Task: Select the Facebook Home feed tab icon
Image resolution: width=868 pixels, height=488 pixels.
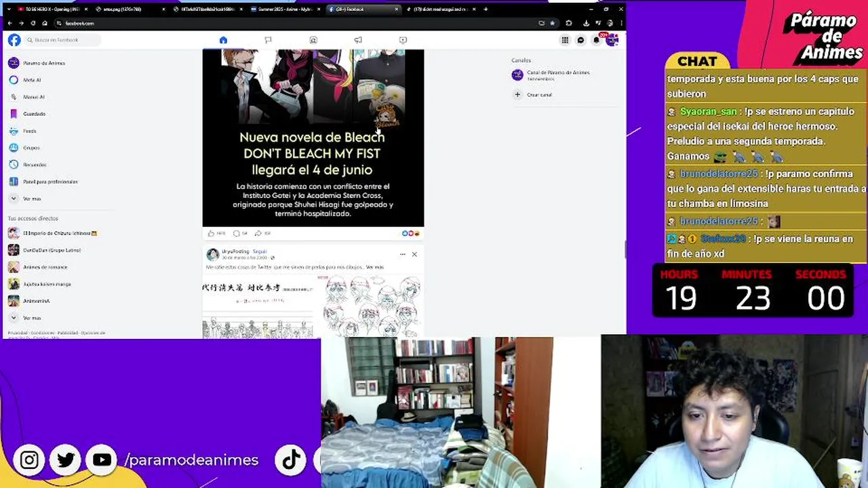Action: coord(223,40)
